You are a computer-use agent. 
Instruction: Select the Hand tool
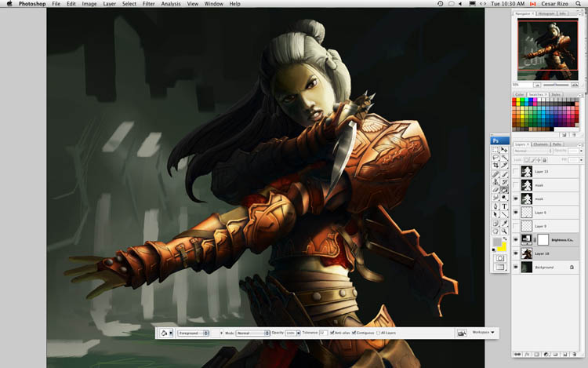pyautogui.click(x=495, y=231)
